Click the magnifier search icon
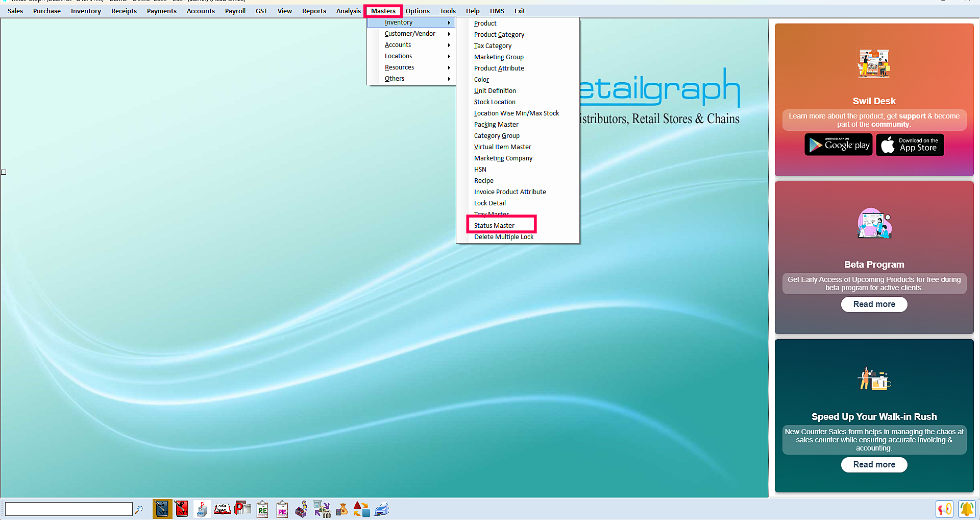Viewport: 980px width, 520px height. (139, 509)
